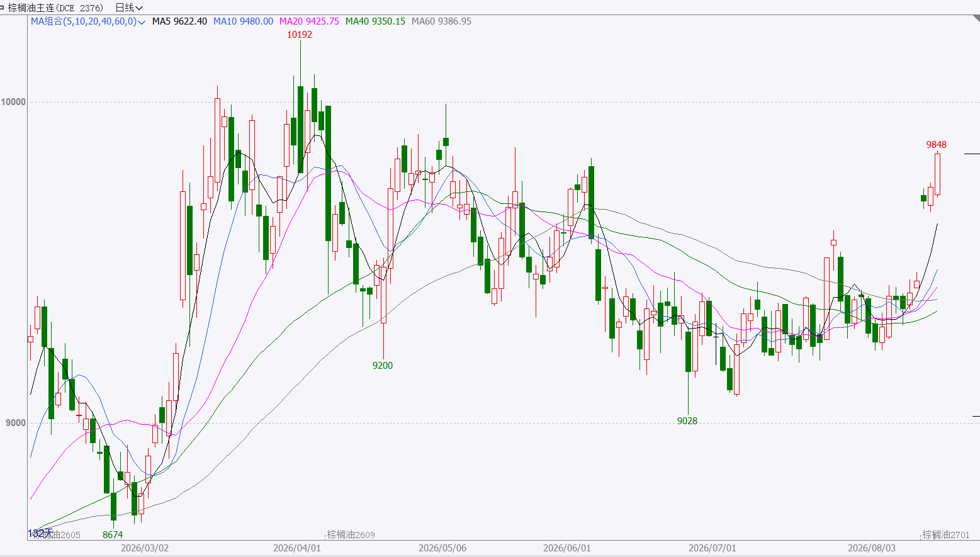Click the 9200 low price label
The width and height of the screenshot is (980, 557).
(x=383, y=366)
